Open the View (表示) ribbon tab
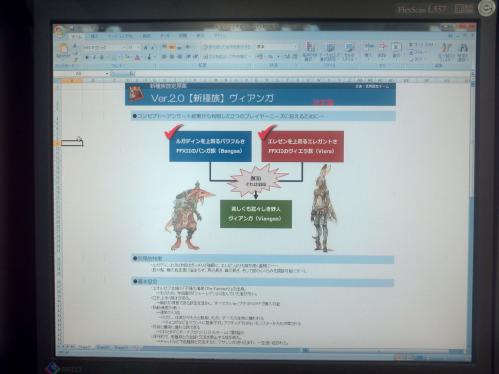 click(200, 36)
